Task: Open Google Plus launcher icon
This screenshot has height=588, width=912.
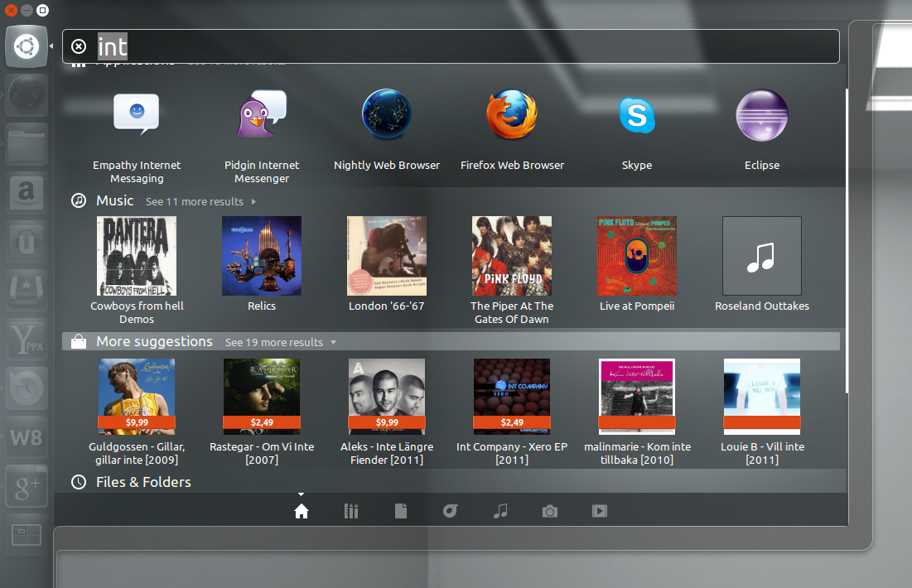Action: pyautogui.click(x=27, y=486)
